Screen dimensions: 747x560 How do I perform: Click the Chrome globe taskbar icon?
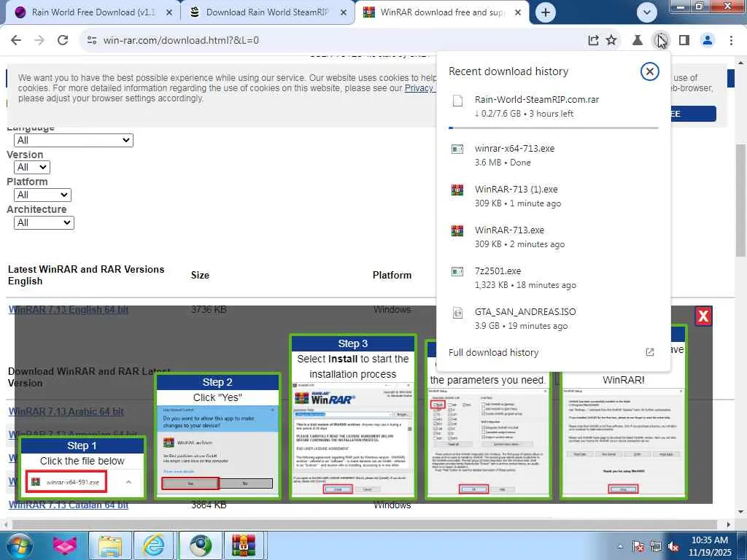[201, 545]
